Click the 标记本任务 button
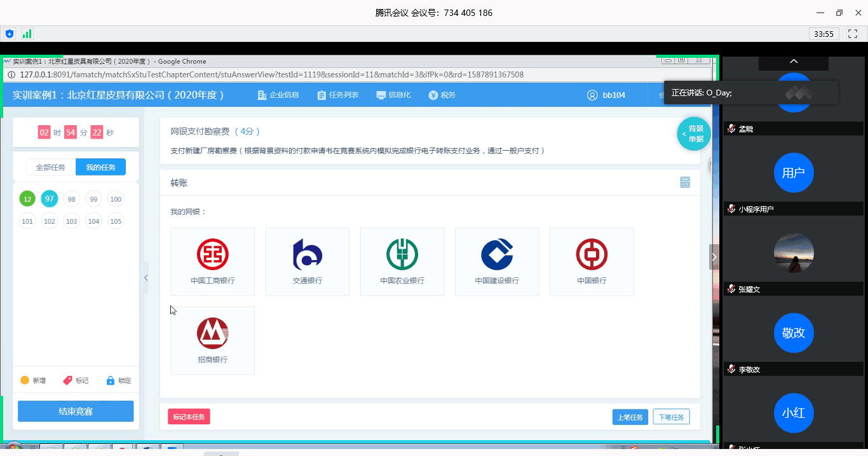Image resolution: width=868 pixels, height=456 pixels. tap(189, 417)
